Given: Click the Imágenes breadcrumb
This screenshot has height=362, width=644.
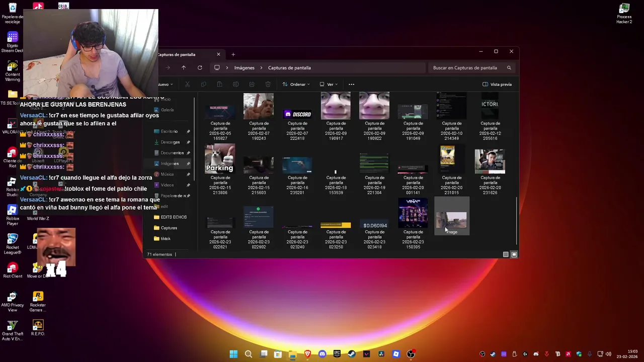Looking at the screenshot, I should (245, 68).
